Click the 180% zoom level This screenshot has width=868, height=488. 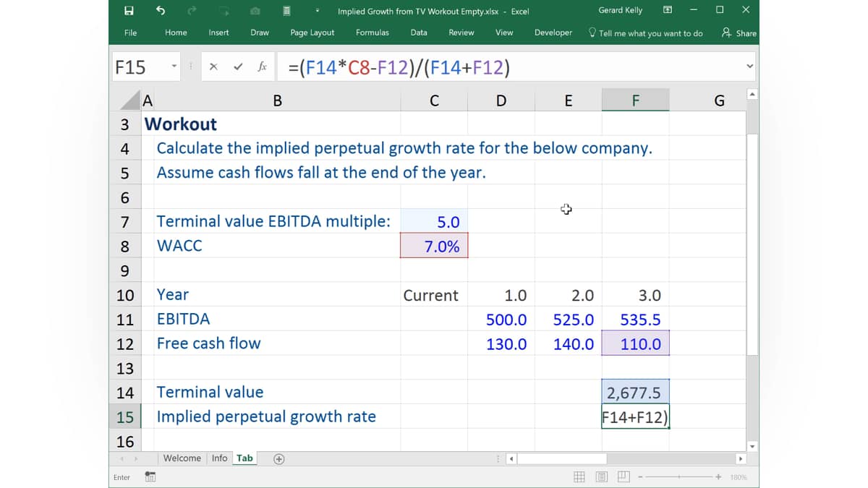point(739,477)
